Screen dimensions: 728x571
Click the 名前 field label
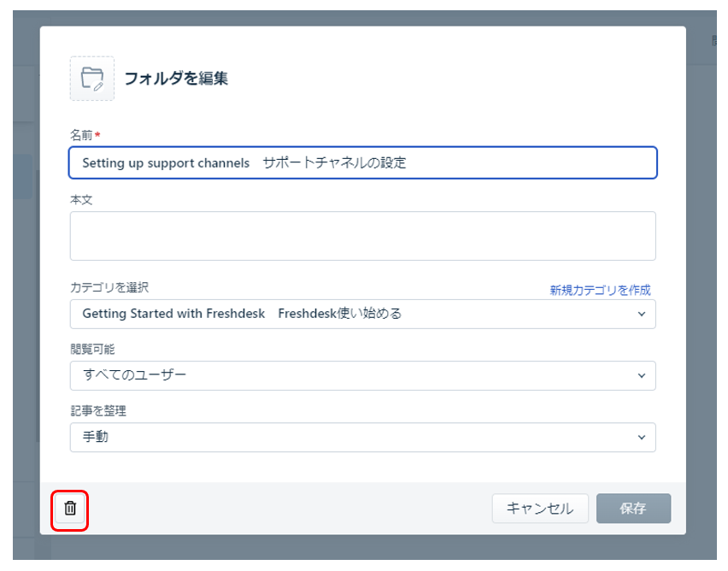pos(81,135)
